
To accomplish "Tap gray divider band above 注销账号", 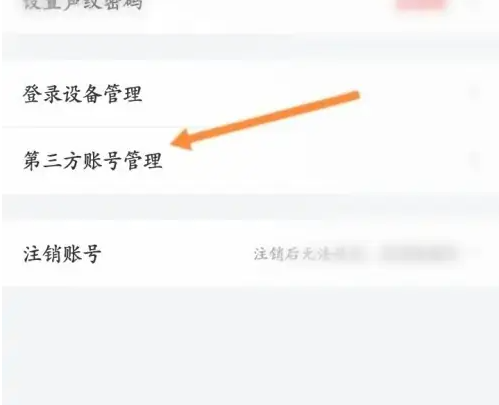I will 250,207.
